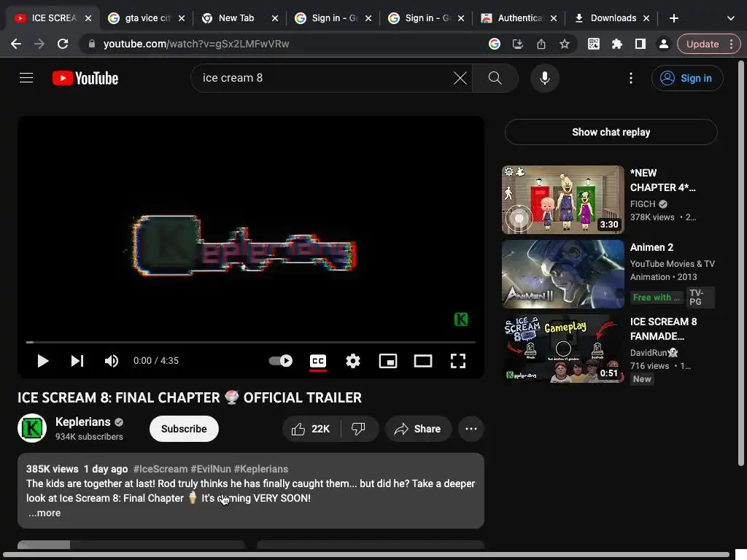The image size is (747, 560).
Task: Play the video
Action: (43, 361)
